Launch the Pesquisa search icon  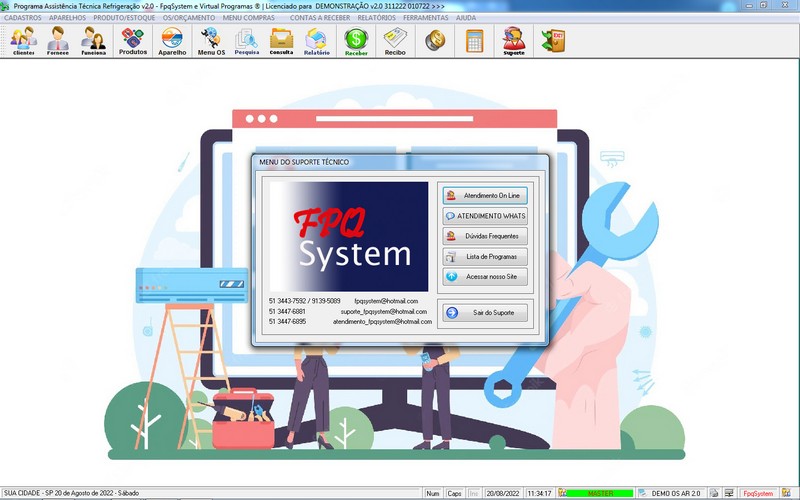[246, 41]
